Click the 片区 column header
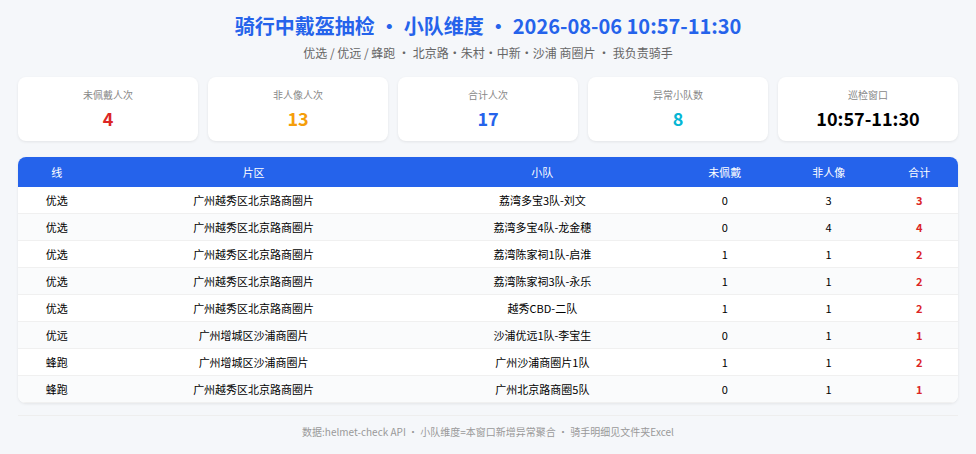This screenshot has height=454, width=976. (x=253, y=173)
